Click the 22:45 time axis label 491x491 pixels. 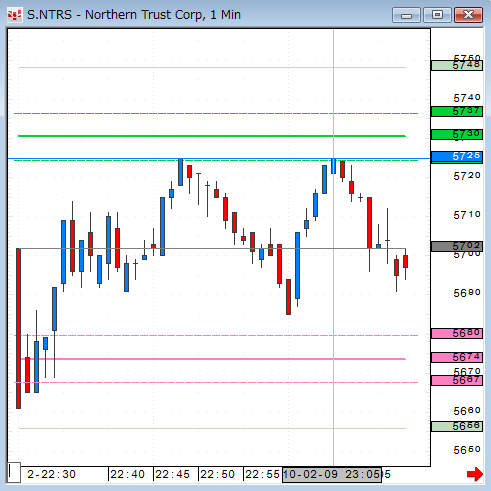tap(172, 474)
